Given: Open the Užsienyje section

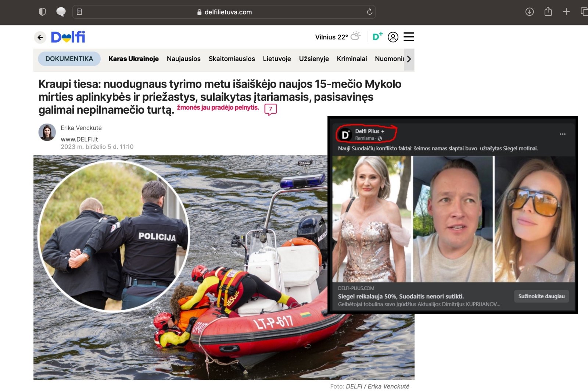Looking at the screenshot, I should coord(314,59).
